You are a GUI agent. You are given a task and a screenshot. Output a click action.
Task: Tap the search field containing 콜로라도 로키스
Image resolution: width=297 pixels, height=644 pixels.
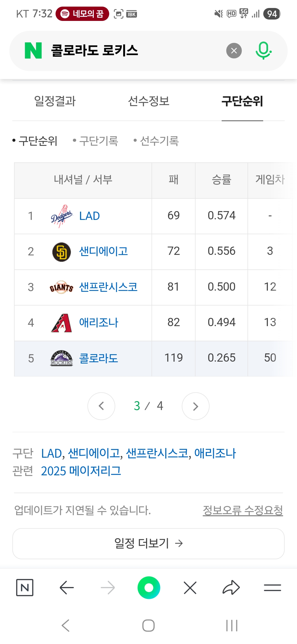click(132, 51)
